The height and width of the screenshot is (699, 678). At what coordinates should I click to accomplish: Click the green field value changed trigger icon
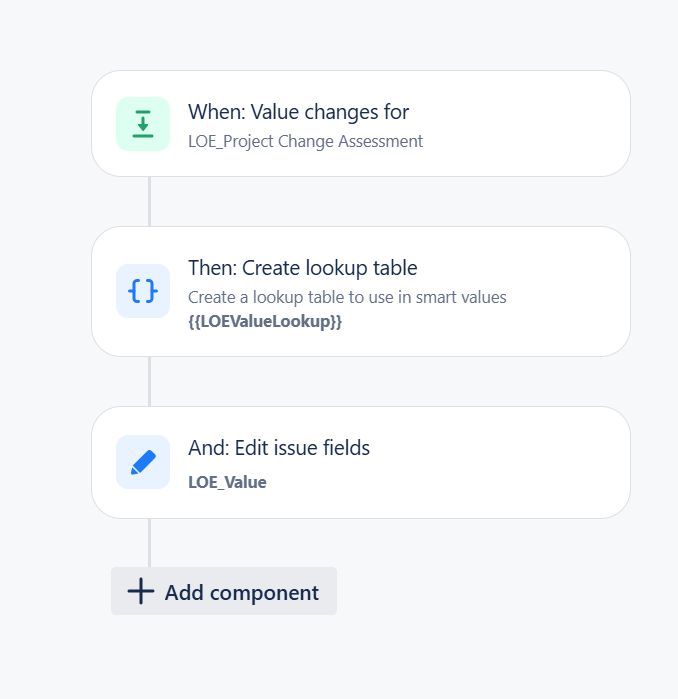coord(143,124)
